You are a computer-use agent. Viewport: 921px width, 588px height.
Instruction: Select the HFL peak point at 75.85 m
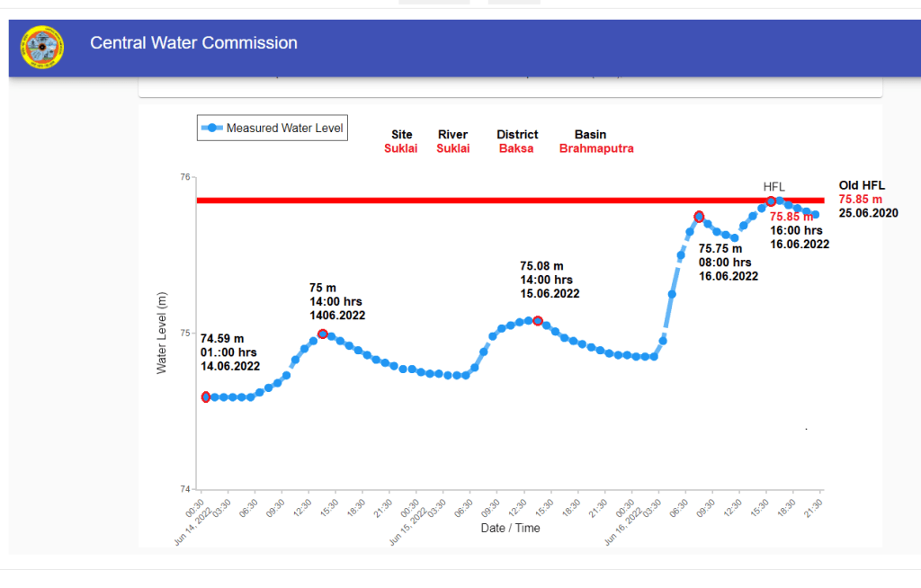tap(771, 201)
